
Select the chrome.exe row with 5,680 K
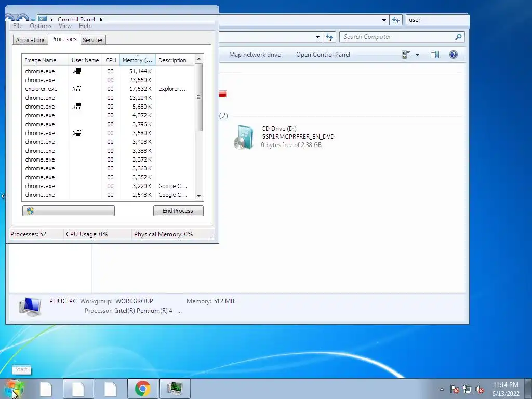(108, 107)
